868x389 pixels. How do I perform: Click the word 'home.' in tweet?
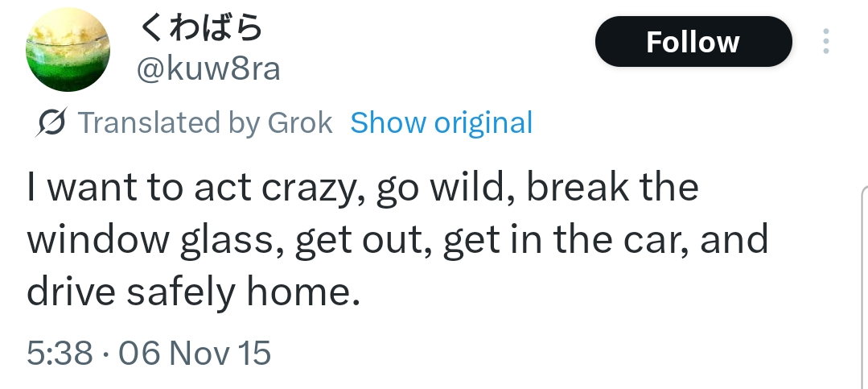302,292
